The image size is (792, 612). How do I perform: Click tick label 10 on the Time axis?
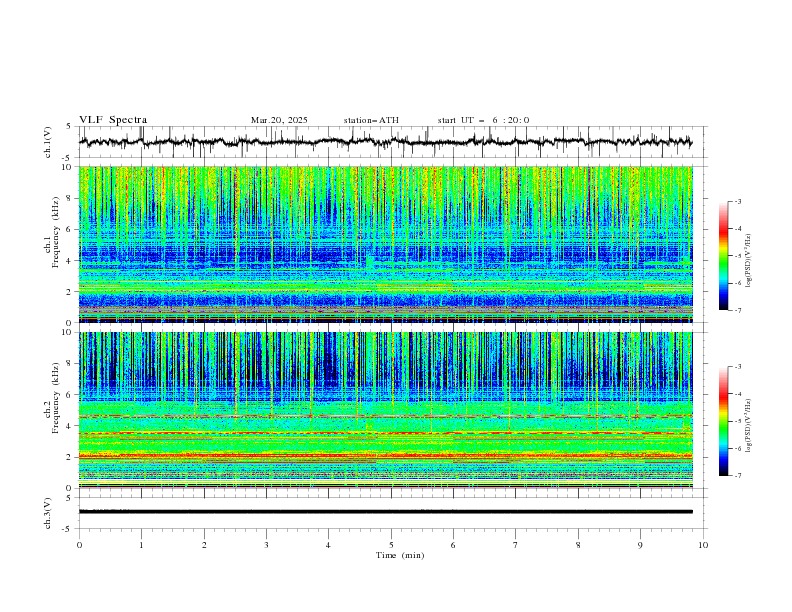point(703,545)
